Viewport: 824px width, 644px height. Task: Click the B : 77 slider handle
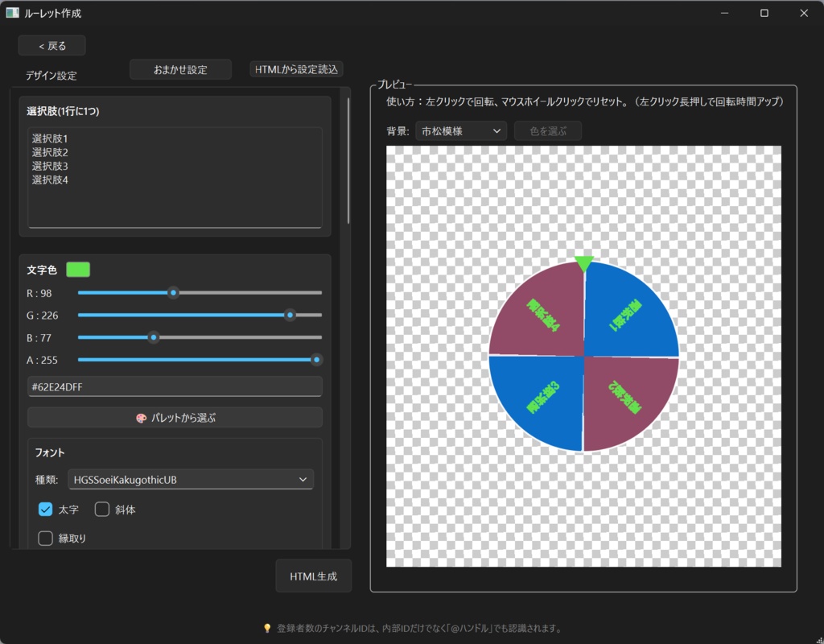click(154, 337)
